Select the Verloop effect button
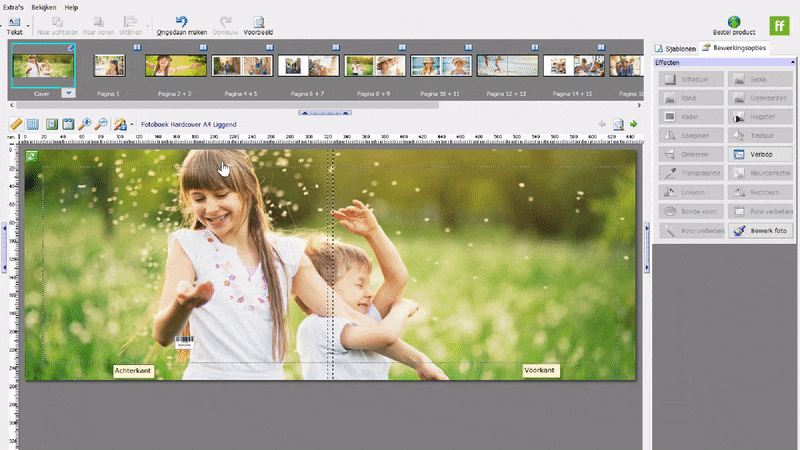The width and height of the screenshot is (800, 450). coord(762,154)
